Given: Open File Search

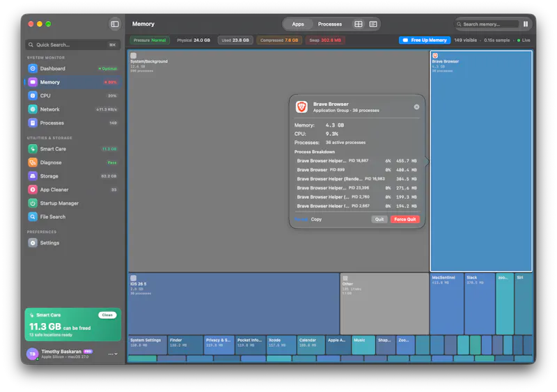Looking at the screenshot, I should (73, 217).
